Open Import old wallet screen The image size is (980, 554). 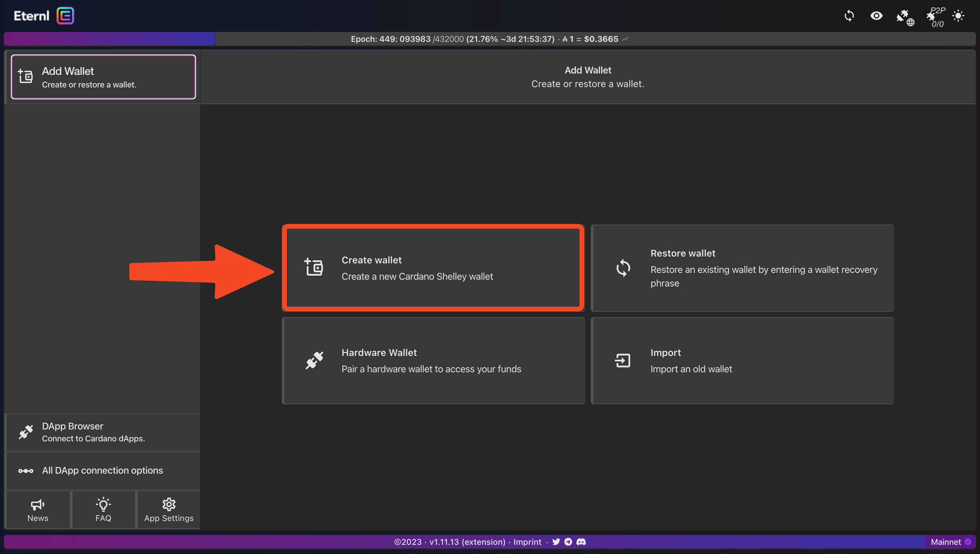(742, 360)
